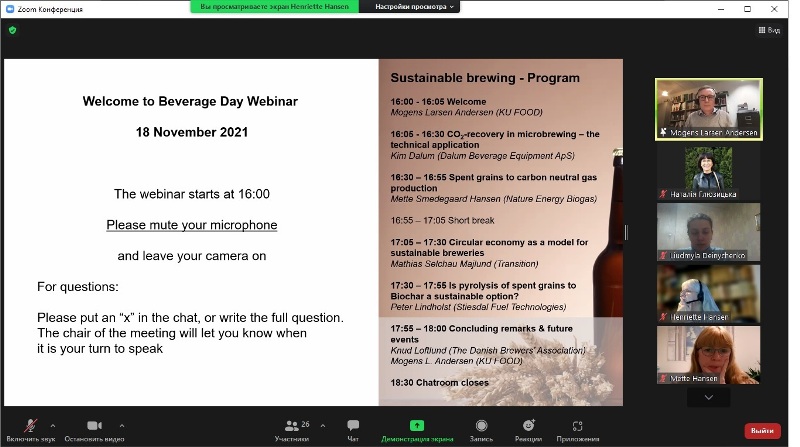
Task: Click 'Sustainable brewing - Program' heading
Action: coord(485,78)
